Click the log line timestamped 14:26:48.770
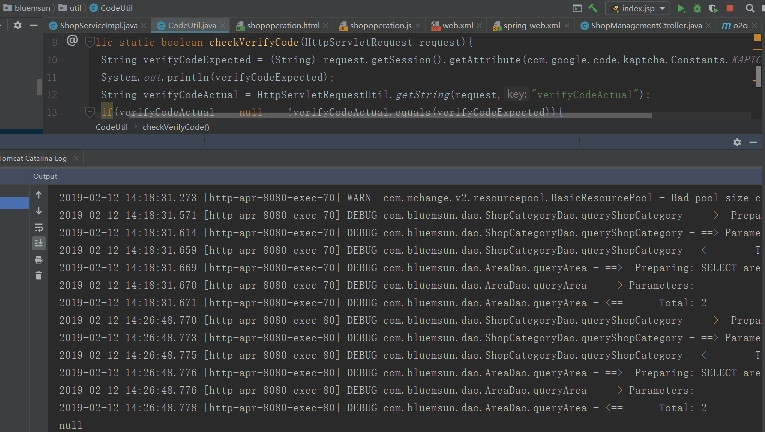 (410, 320)
